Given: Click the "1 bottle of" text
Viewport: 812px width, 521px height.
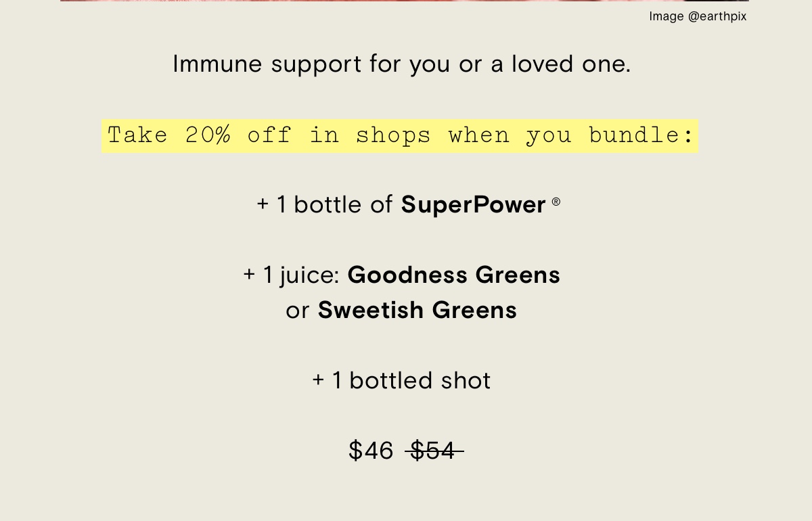Looking at the screenshot, I should coord(335,204).
